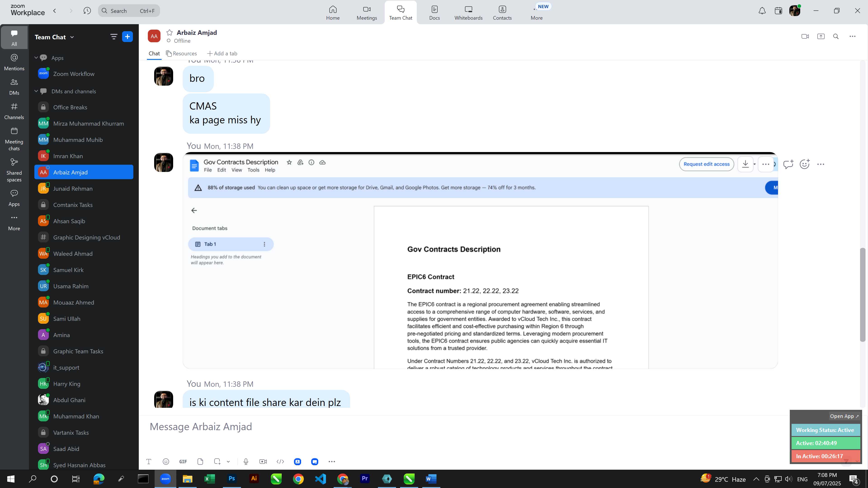Open Photoshop from the taskbar

pos(232,479)
